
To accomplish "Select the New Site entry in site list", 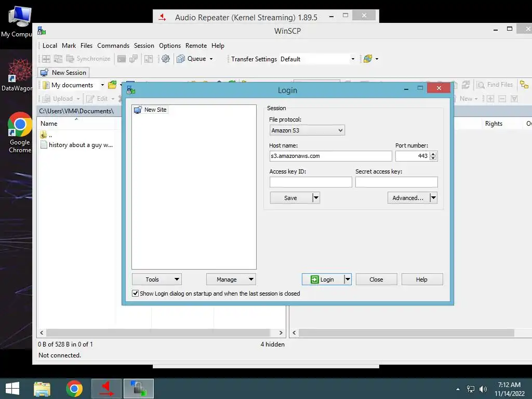I will (x=150, y=110).
